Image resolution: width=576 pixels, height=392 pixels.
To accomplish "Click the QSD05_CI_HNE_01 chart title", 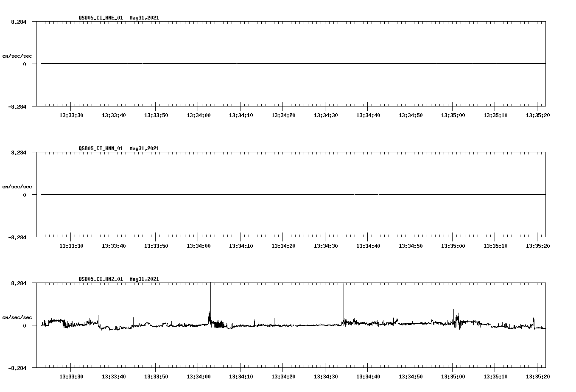I will point(119,18).
